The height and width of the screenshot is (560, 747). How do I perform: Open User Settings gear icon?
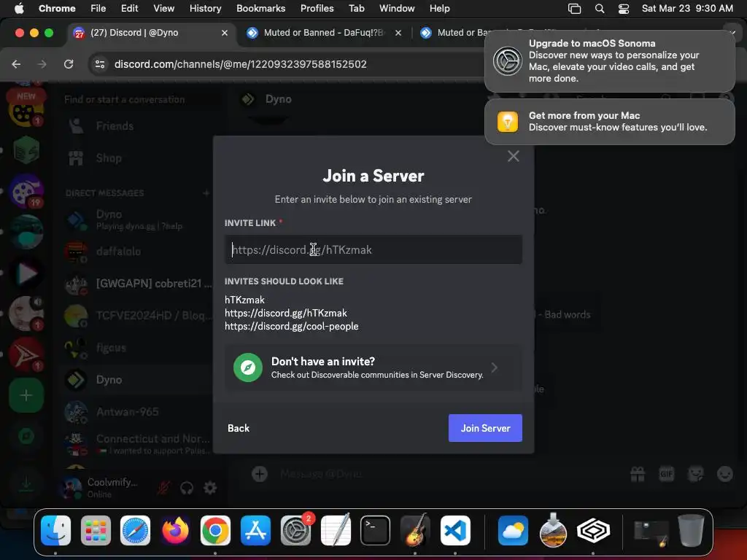click(x=210, y=488)
